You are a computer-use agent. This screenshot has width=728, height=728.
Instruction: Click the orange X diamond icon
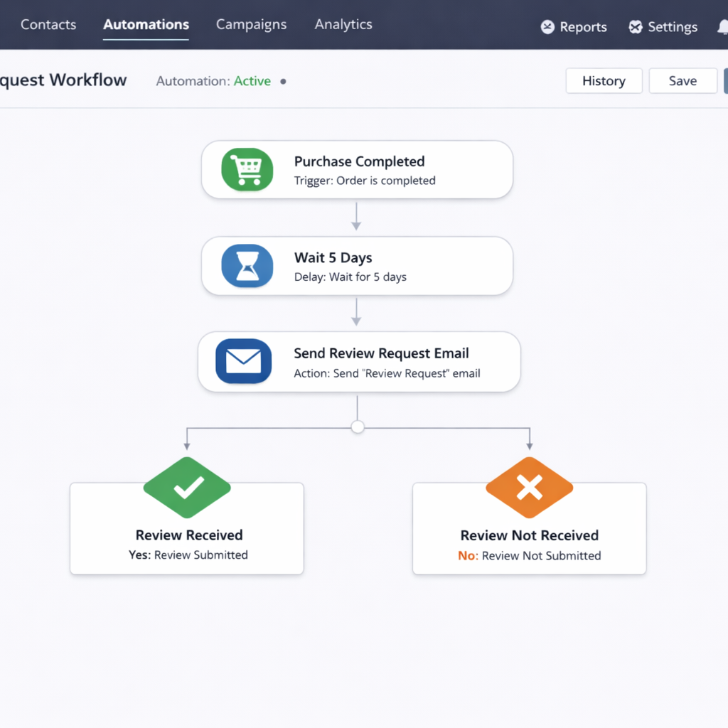pyautogui.click(x=529, y=488)
